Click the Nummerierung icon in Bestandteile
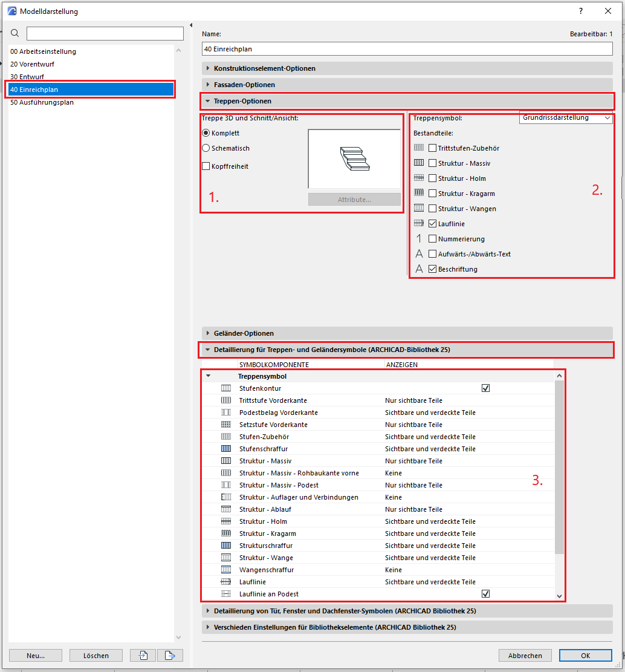 pos(419,239)
